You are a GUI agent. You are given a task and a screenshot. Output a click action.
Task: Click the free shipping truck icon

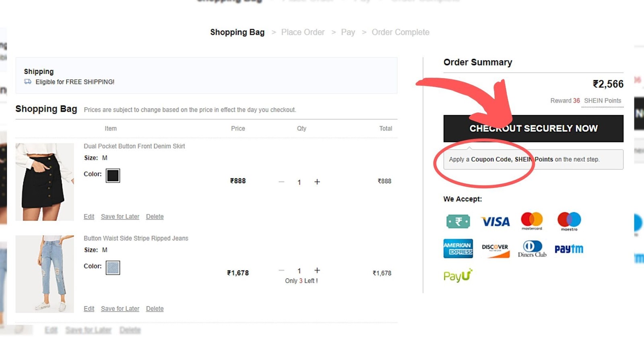(x=27, y=81)
